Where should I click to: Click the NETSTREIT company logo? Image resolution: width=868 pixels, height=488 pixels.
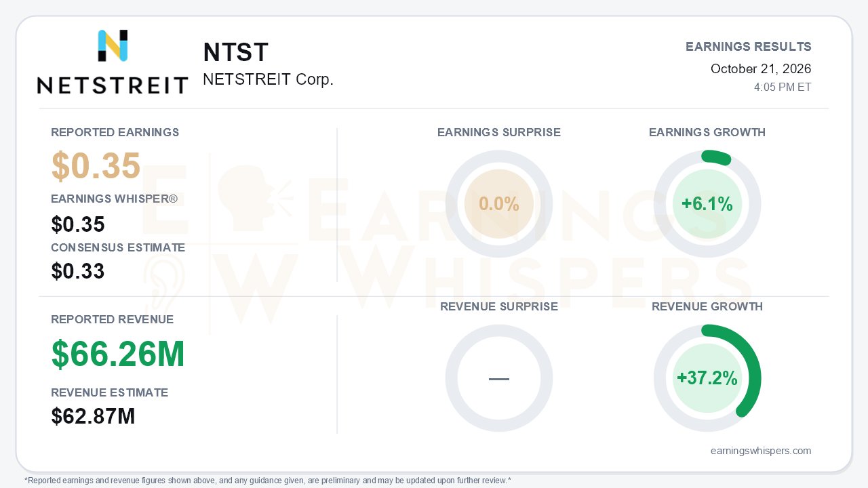[113, 62]
